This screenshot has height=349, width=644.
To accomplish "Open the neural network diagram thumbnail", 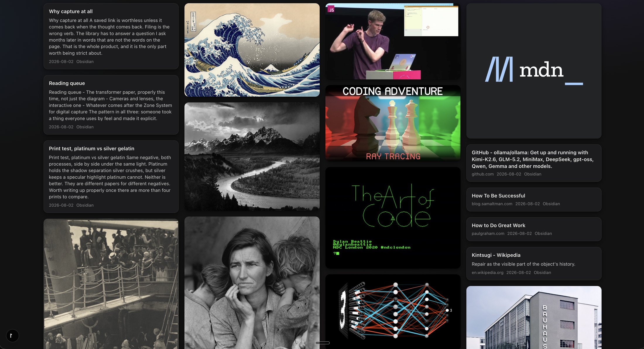I will click(x=393, y=311).
